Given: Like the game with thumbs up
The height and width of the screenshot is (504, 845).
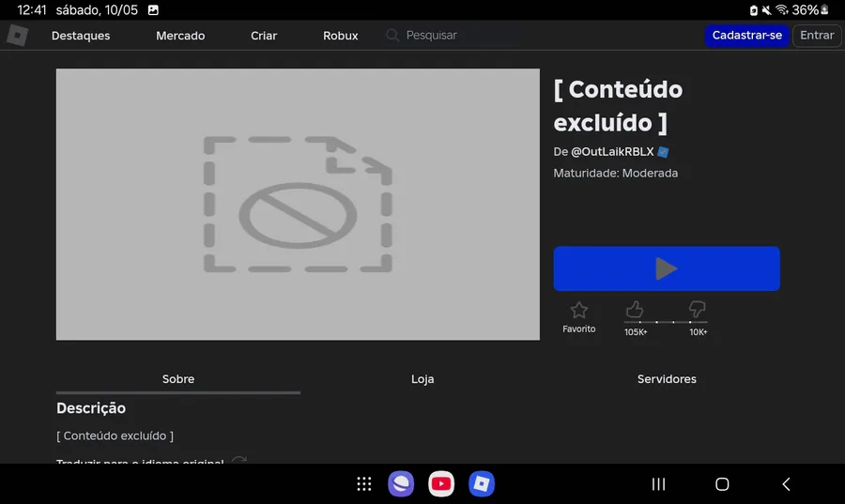Looking at the screenshot, I should (635, 310).
